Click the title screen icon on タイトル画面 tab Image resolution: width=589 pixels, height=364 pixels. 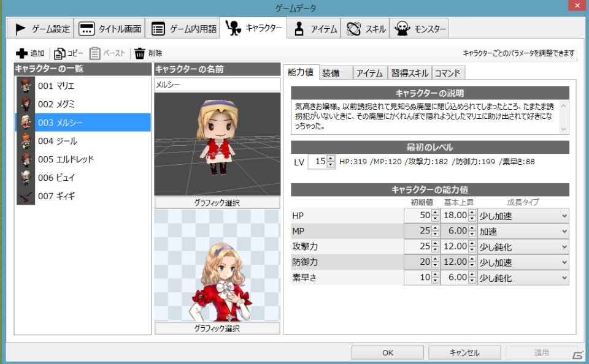(87, 29)
